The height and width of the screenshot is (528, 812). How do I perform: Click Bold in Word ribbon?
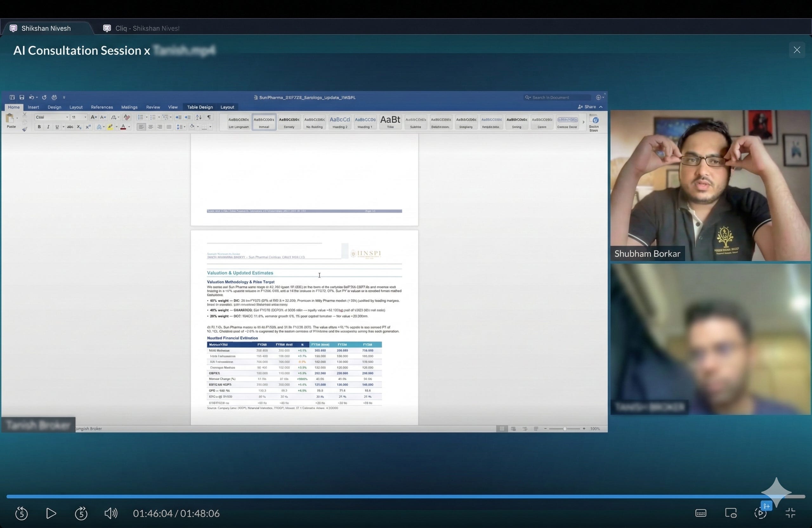[x=39, y=127]
